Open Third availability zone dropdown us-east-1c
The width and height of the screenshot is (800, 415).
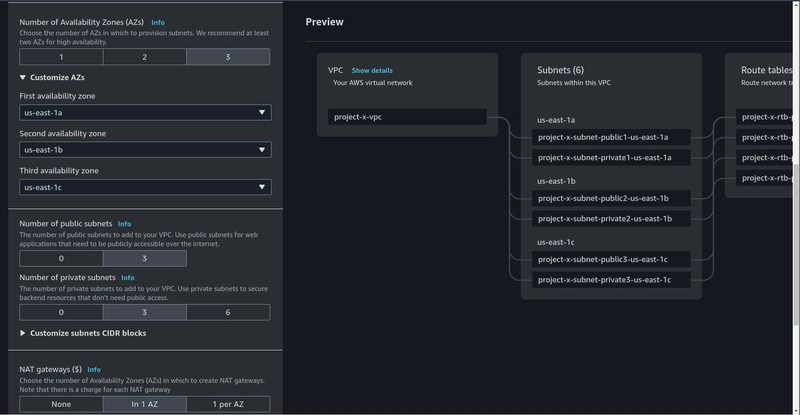[x=145, y=187]
